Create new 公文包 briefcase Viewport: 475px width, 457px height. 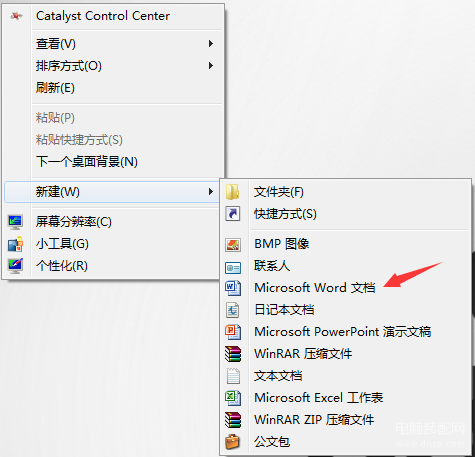pyautogui.click(x=346, y=442)
